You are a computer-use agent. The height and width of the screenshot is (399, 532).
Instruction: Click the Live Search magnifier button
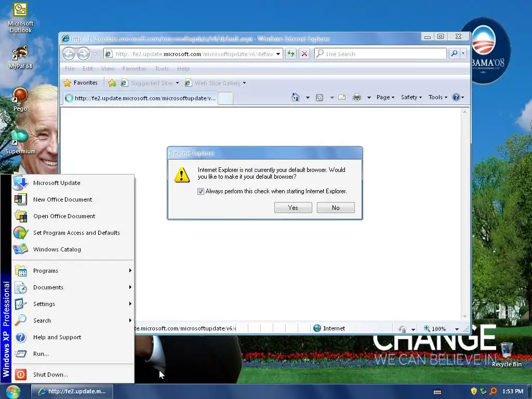[x=454, y=54]
